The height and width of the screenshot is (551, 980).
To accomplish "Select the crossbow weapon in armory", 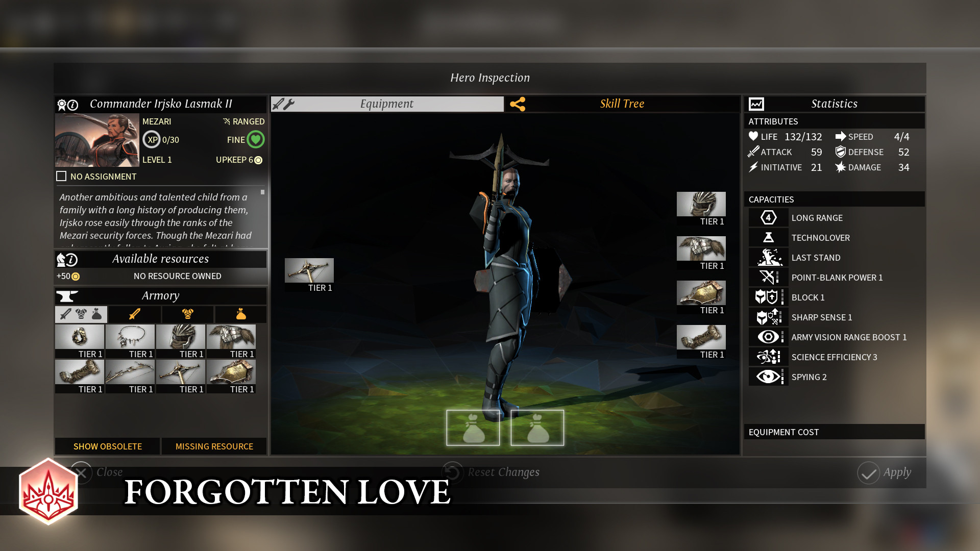I will 181,373.
